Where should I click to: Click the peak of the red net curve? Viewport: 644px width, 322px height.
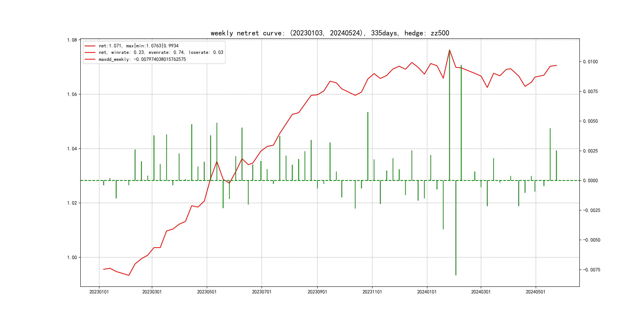pos(449,50)
